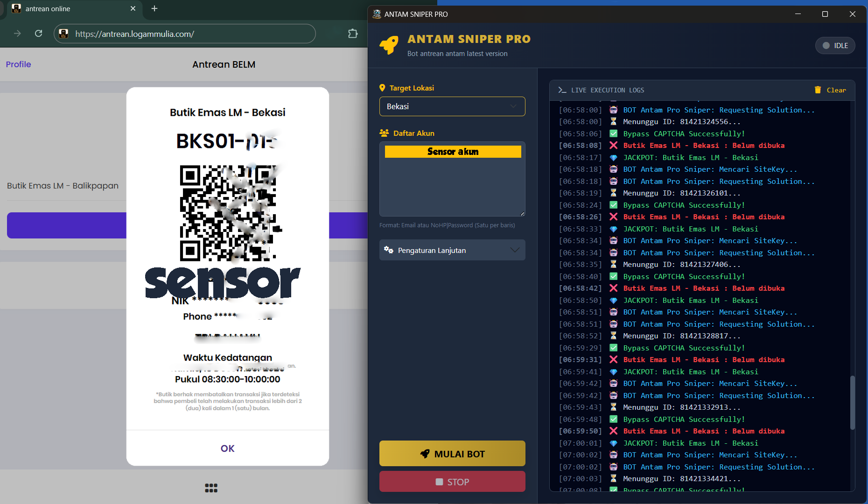Minimize the Antam Sniper Pro window
The height and width of the screenshot is (504, 868).
[x=798, y=14]
